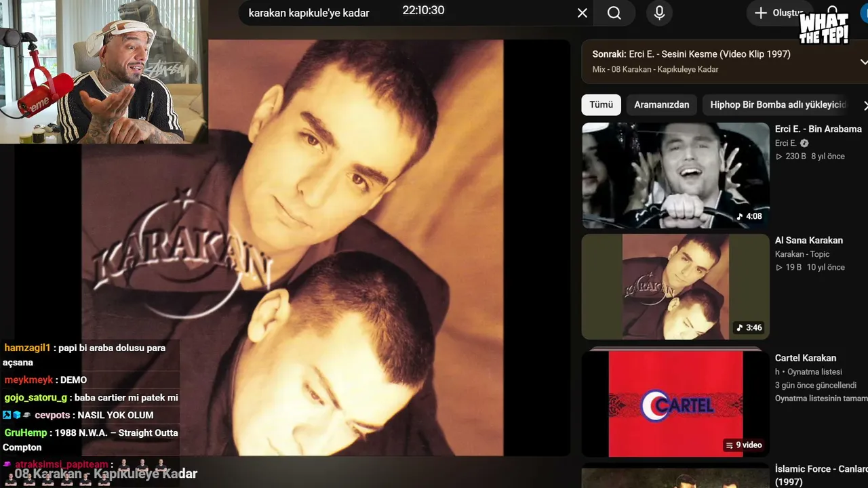Image resolution: width=868 pixels, height=488 pixels.
Task: Click the h • Oynatma listesi label
Action: (x=808, y=372)
